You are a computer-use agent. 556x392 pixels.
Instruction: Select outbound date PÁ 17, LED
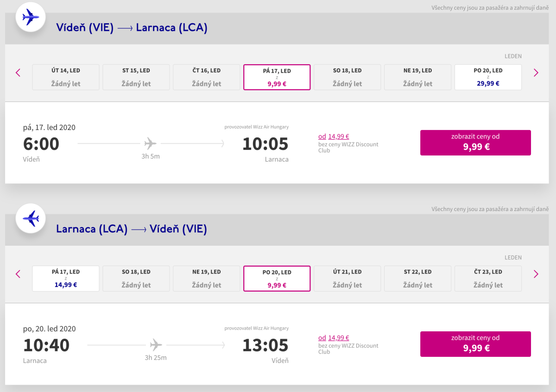coord(277,77)
